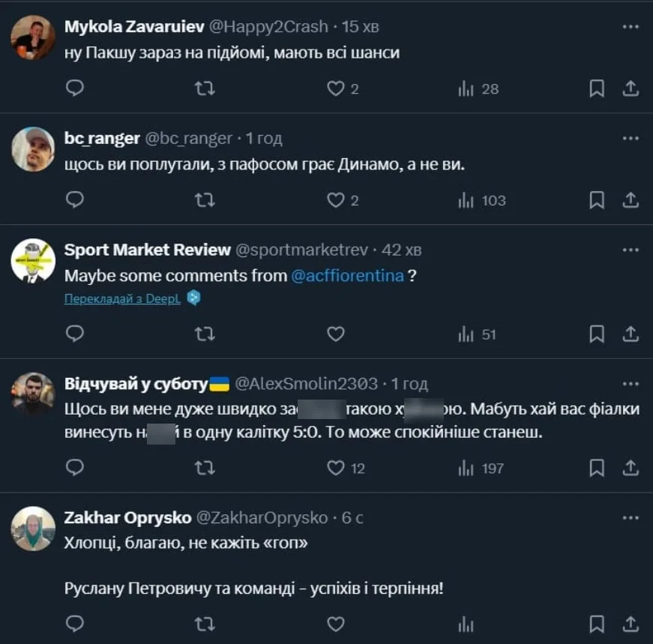The height and width of the screenshot is (644, 653).
Task: Reply to Mykola Zavaruiev's tweet
Action: 75,89
